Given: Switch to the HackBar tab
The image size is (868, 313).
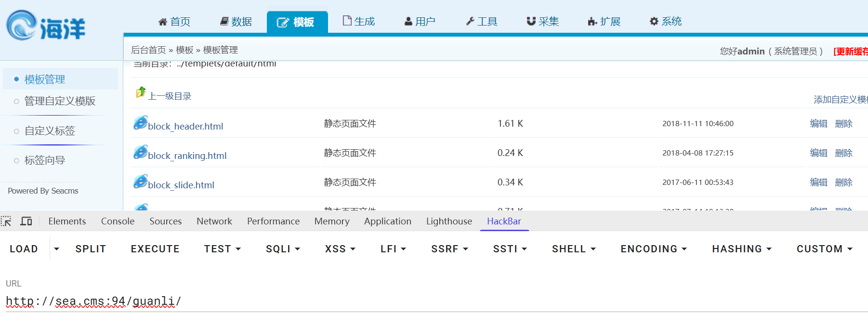Looking at the screenshot, I should coord(504,222).
